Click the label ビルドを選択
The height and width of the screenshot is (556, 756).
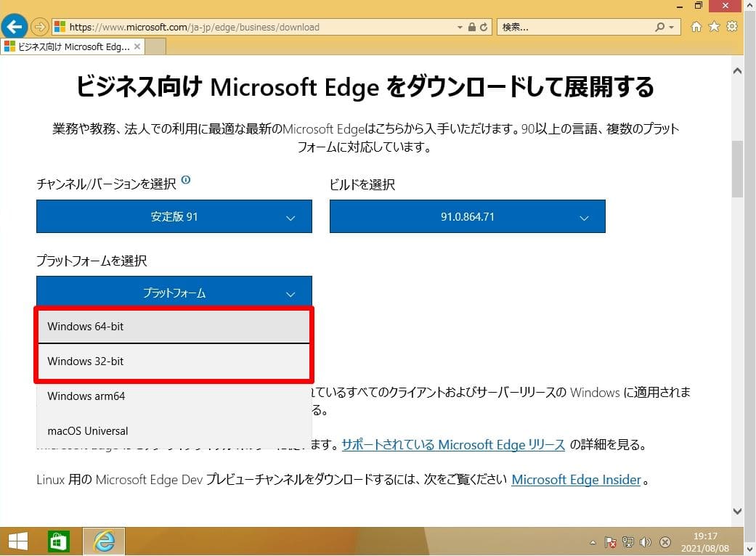[362, 184]
